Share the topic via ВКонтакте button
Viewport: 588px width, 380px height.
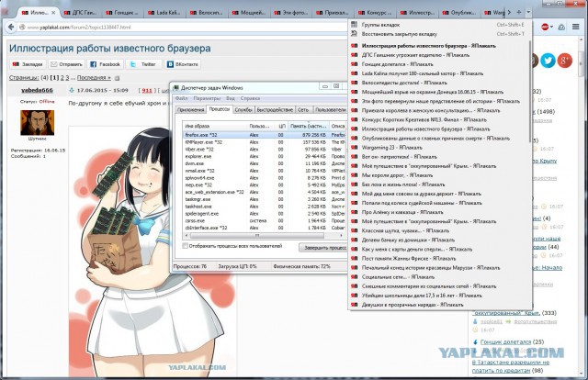pyautogui.click(x=183, y=64)
